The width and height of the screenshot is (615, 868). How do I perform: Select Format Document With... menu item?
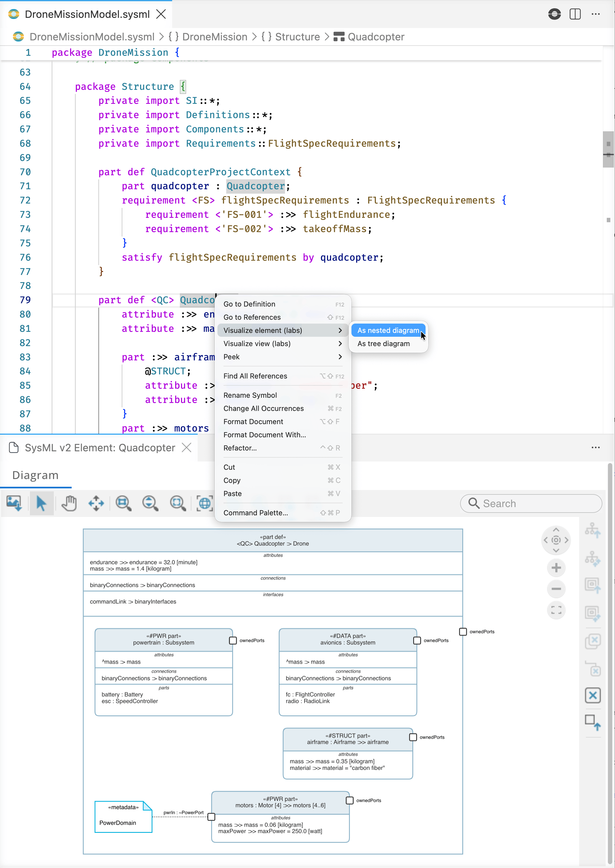pyautogui.click(x=283, y=435)
